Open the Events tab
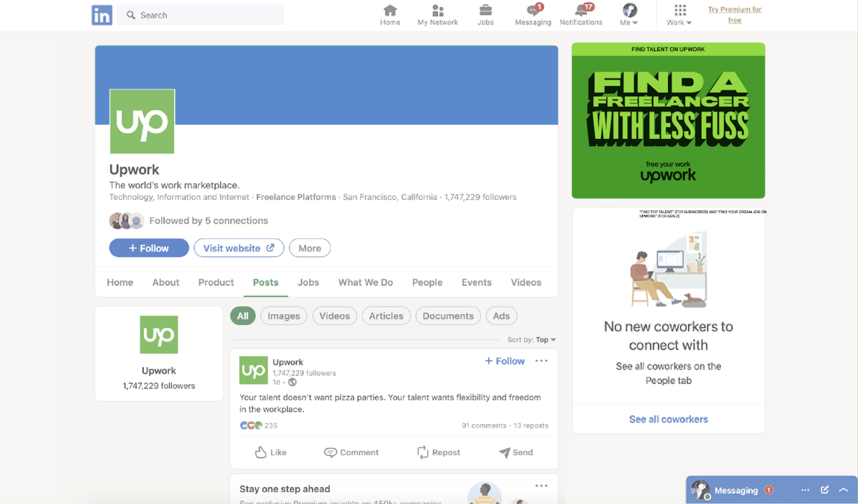Viewport: 858px width, 504px height. pos(476,282)
